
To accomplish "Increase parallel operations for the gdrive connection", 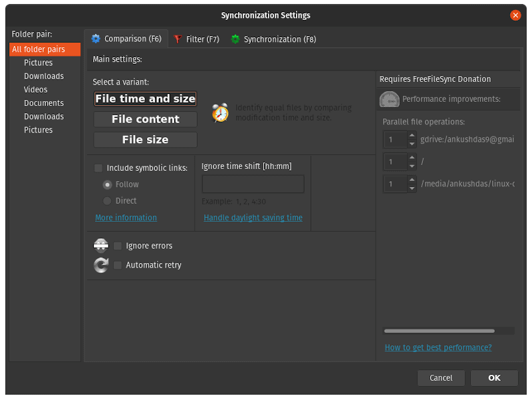I will tap(411, 136).
